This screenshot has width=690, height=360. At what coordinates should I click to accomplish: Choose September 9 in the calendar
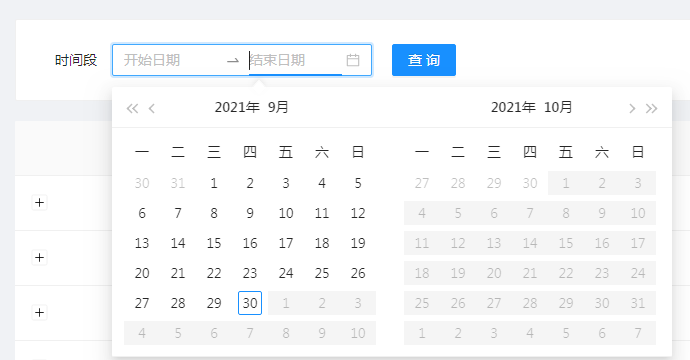pos(250,213)
